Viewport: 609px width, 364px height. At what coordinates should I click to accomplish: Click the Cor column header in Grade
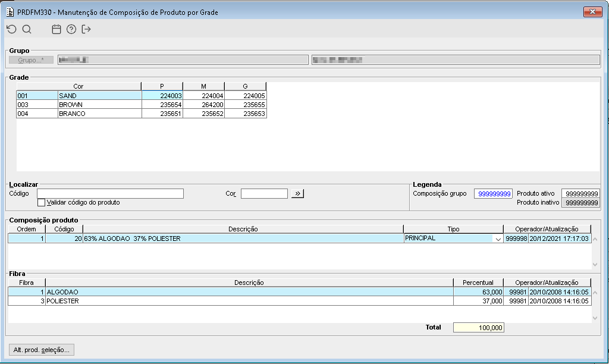point(79,86)
